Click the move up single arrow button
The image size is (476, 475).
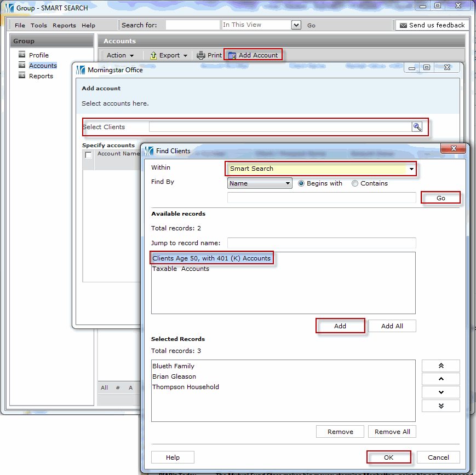click(441, 379)
